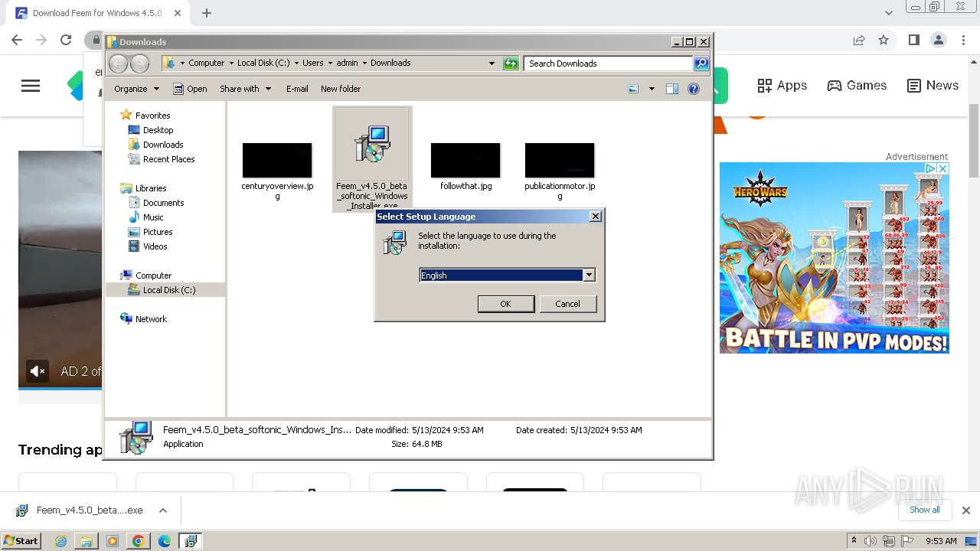Open a new browser tab

click(x=207, y=13)
